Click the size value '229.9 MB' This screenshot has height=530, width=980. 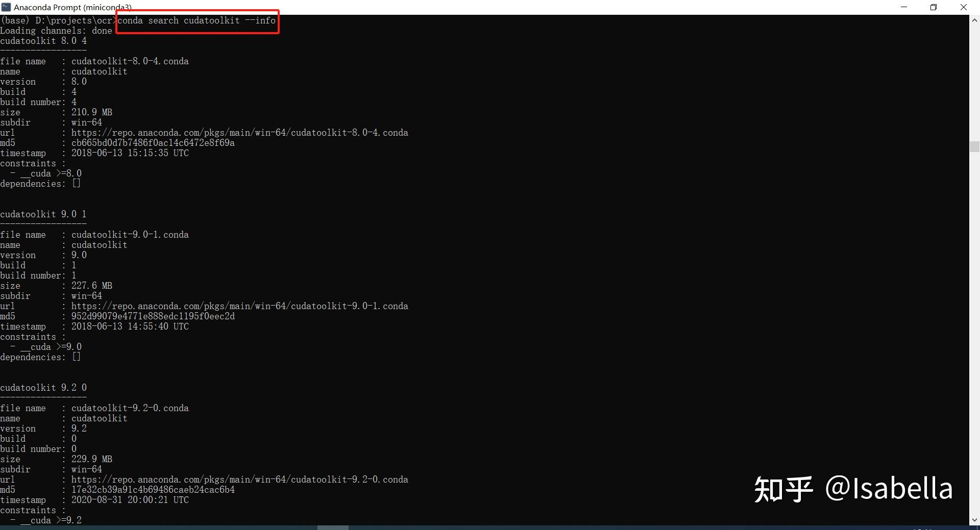92,459
